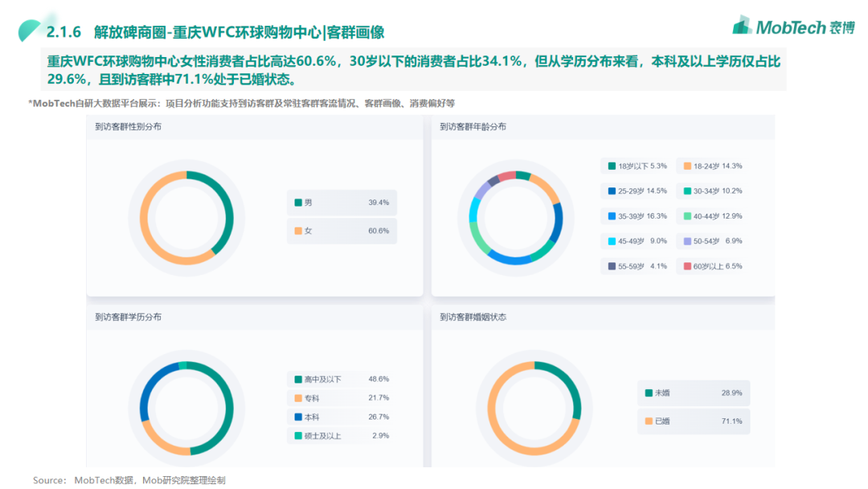Click the green male segment of gender donut
Image resolution: width=868 pixels, height=489 pixels.
click(226, 205)
